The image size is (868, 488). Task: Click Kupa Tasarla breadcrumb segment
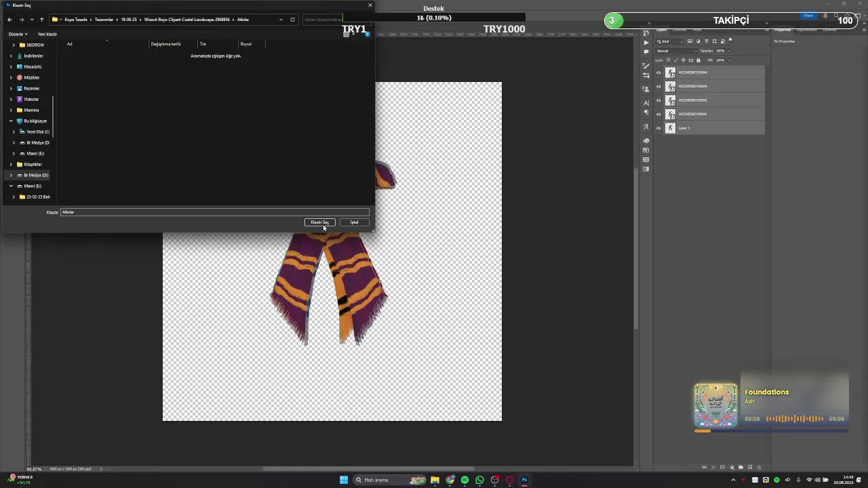point(75,20)
